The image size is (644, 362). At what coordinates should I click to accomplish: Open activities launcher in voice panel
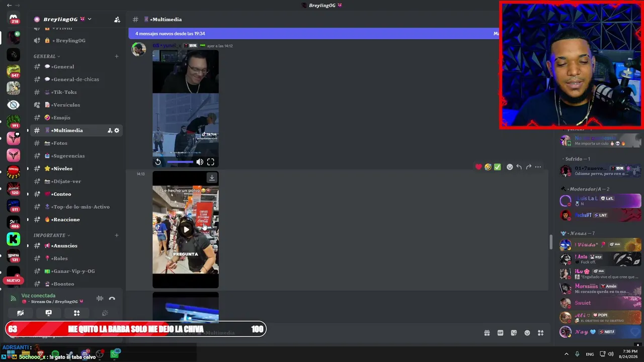coord(77,313)
